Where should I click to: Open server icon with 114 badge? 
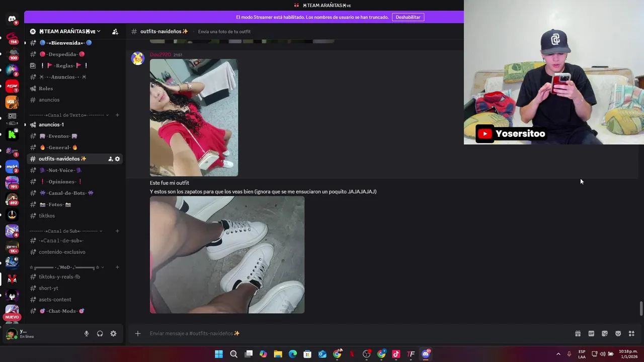click(12, 38)
